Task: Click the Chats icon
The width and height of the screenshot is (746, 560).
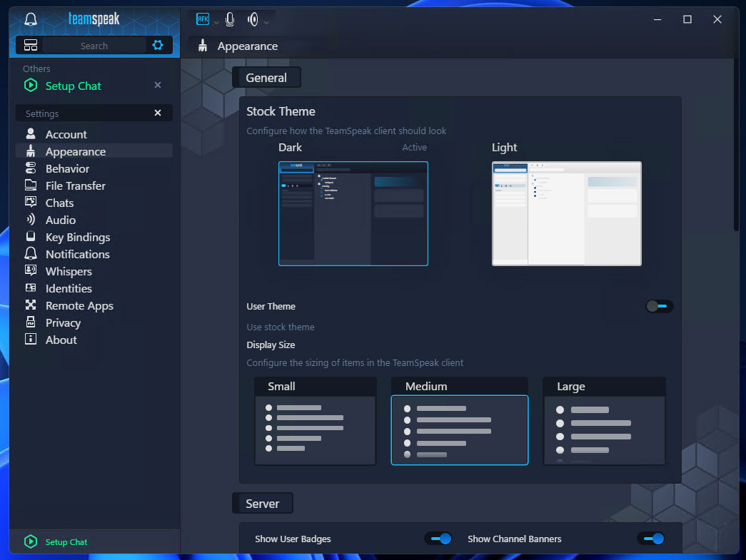Action: pyautogui.click(x=31, y=202)
